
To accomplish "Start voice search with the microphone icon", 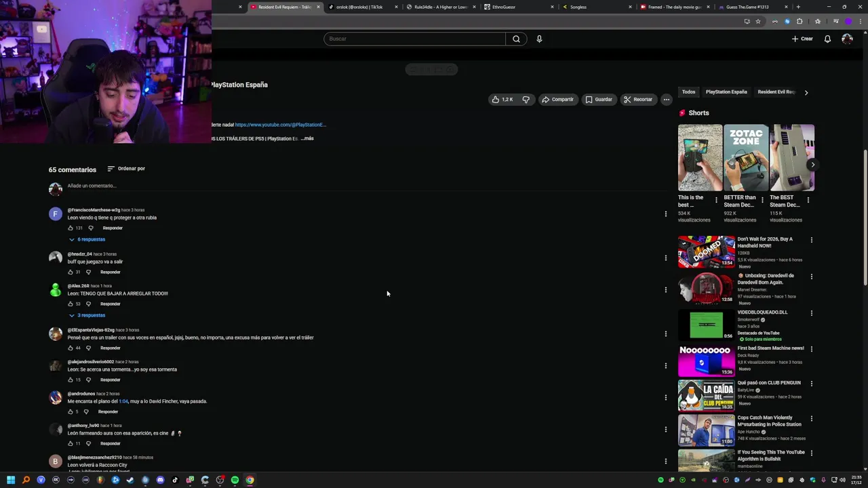I will coord(539,39).
